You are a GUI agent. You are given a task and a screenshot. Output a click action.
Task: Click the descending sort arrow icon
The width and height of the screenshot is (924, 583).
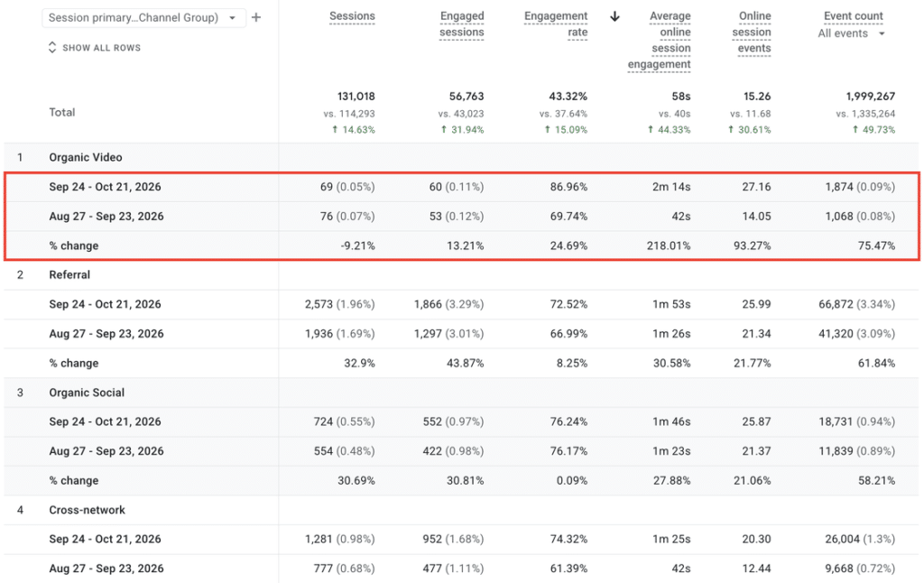[614, 16]
